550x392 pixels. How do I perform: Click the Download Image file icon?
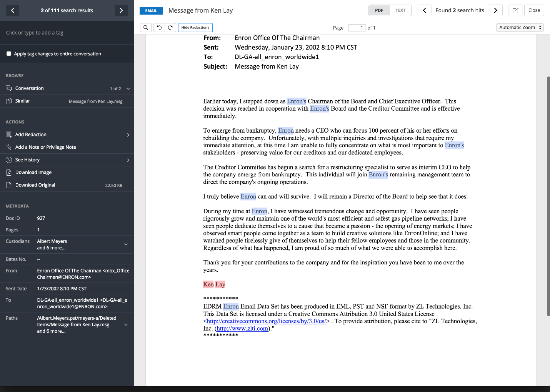point(9,173)
